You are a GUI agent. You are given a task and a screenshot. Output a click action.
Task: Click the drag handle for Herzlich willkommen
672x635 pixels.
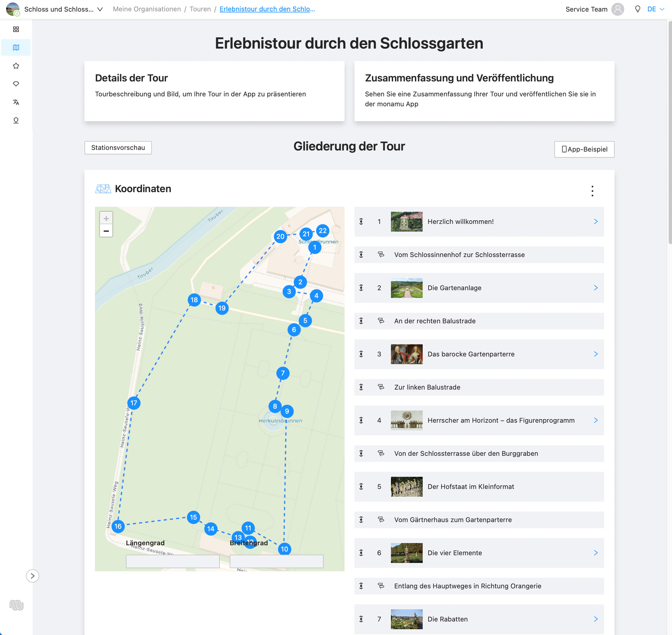coord(361,221)
